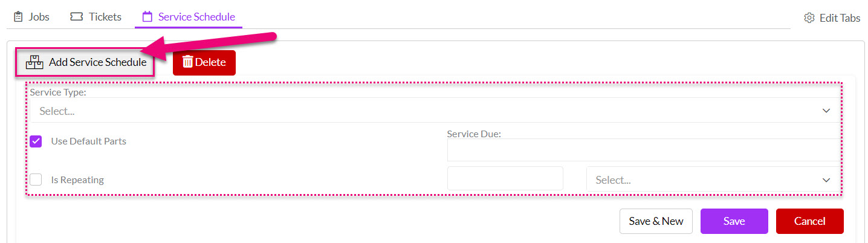Click the trash can icon on Delete

click(187, 62)
